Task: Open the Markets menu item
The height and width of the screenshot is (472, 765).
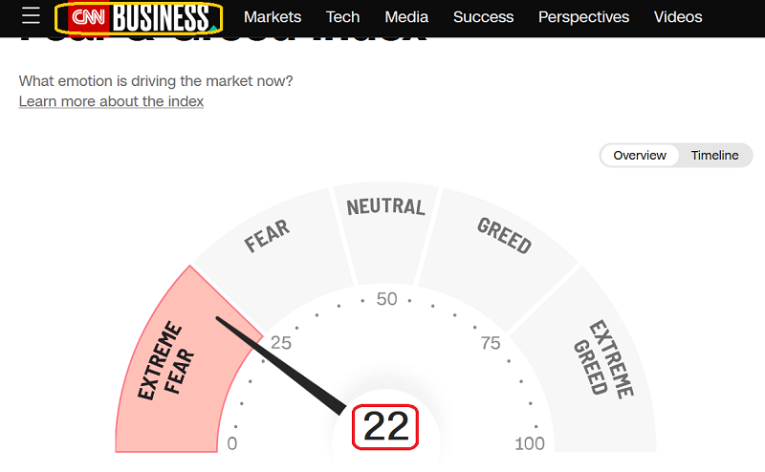Action: (272, 17)
